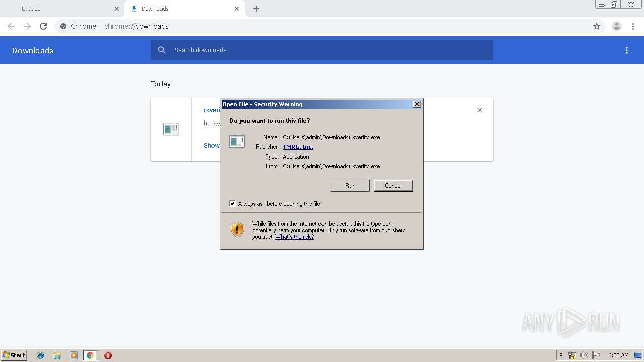This screenshot has width=644, height=362.
Task: Click Do you want to run this file?
Action: click(270, 121)
